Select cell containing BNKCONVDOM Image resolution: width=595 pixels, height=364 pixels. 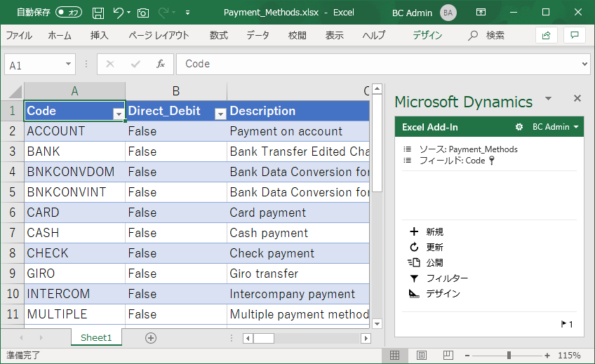75,172
